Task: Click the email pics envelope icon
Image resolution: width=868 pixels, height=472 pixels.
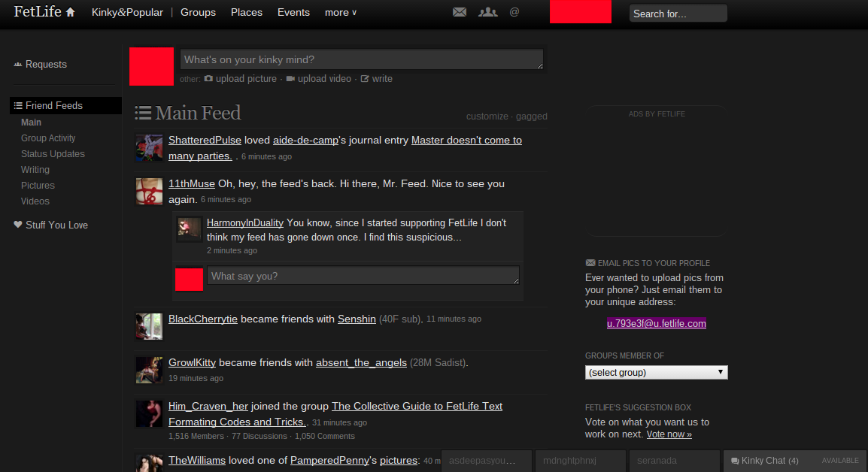Action: click(x=590, y=263)
